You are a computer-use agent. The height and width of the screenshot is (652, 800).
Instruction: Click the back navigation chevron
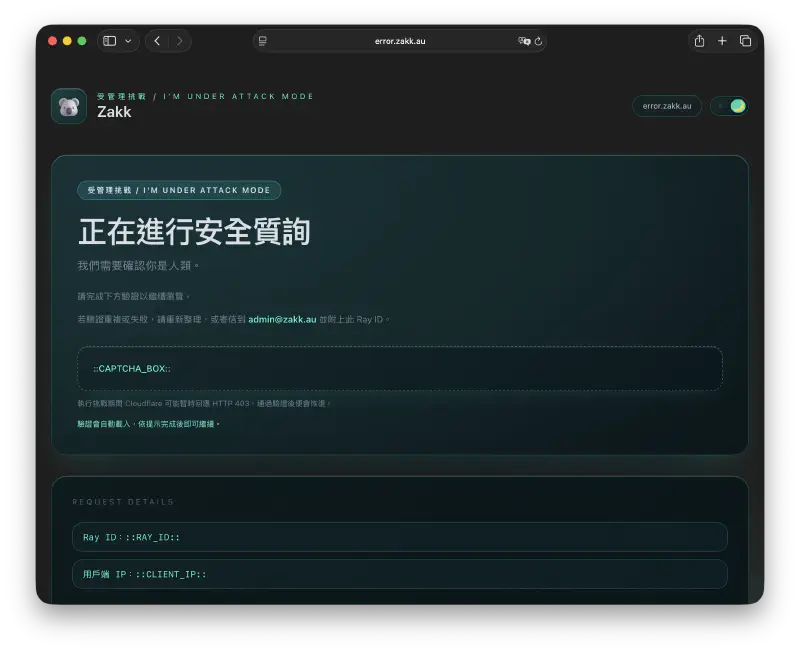tap(157, 41)
